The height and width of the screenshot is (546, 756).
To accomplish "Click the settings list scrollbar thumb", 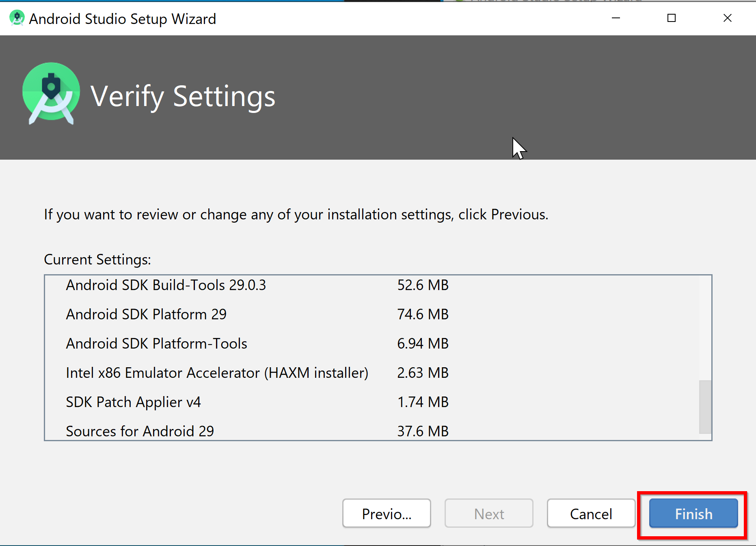I will coord(705,407).
